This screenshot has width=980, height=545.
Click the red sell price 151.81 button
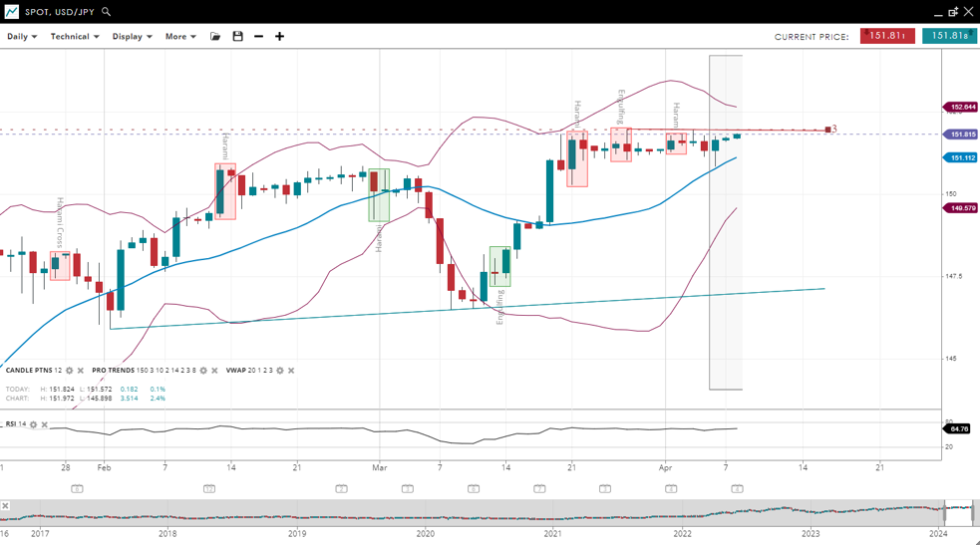coord(886,36)
